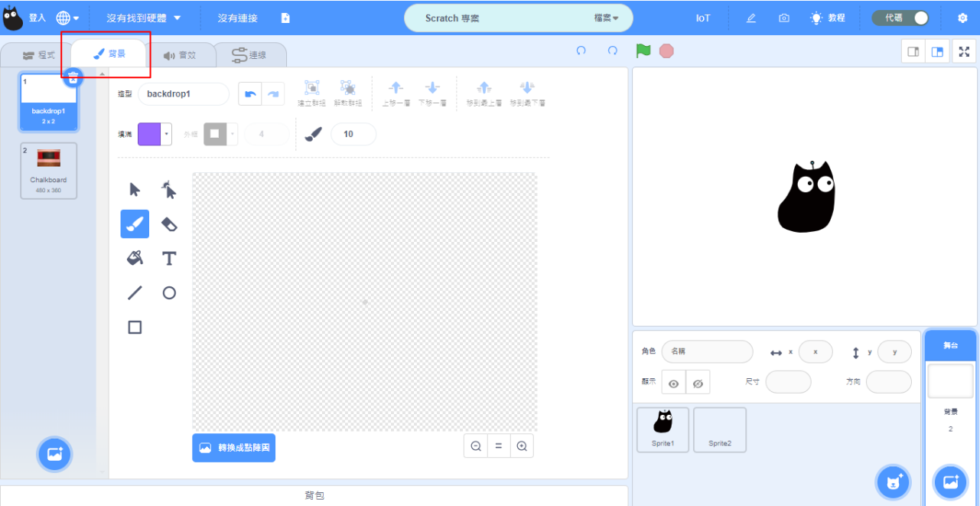
Task: Hide sprite using the crossed eye icon
Action: click(x=698, y=383)
